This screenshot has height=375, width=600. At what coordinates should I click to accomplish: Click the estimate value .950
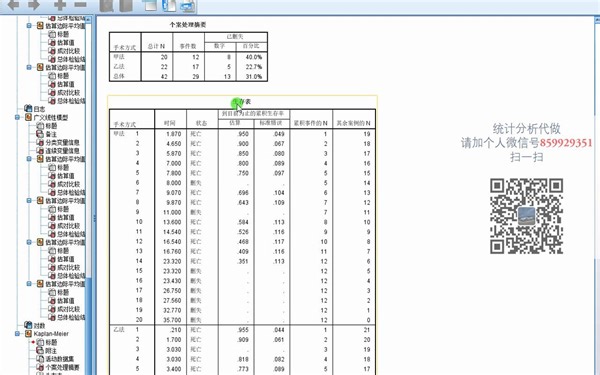click(243, 134)
